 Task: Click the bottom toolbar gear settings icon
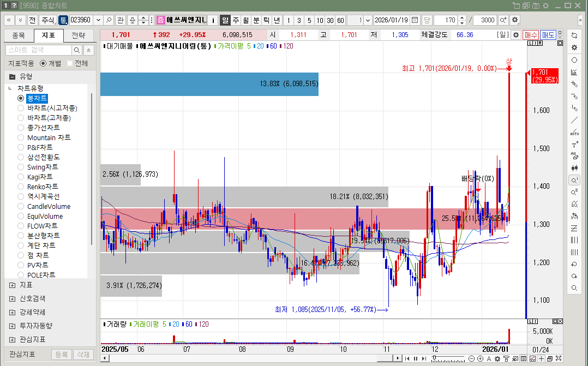coord(497,358)
